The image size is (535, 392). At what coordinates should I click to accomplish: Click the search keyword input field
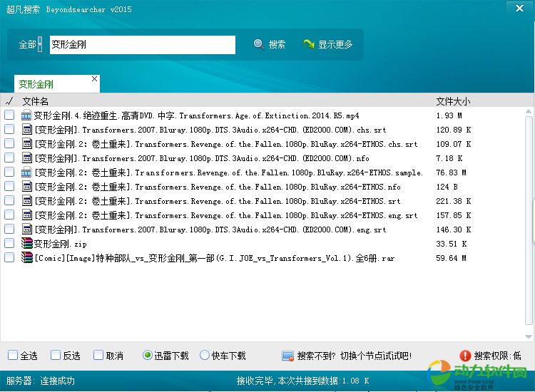pos(143,44)
